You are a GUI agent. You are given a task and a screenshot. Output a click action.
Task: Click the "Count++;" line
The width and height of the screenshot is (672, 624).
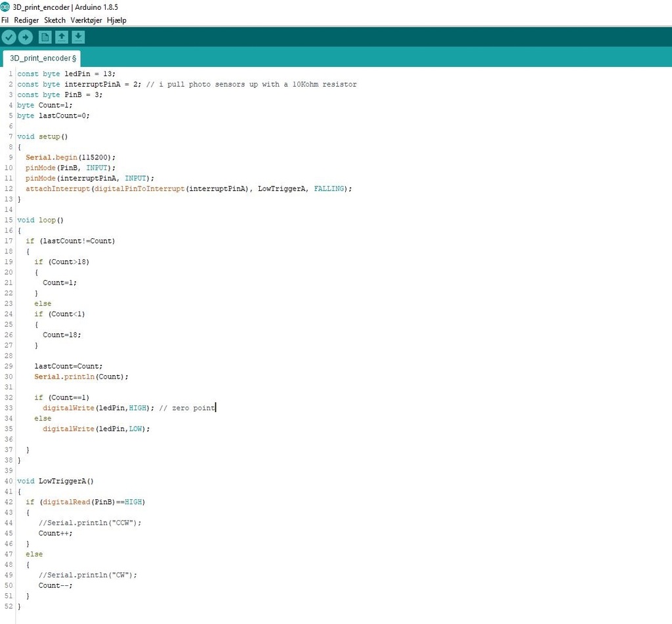pyautogui.click(x=56, y=533)
